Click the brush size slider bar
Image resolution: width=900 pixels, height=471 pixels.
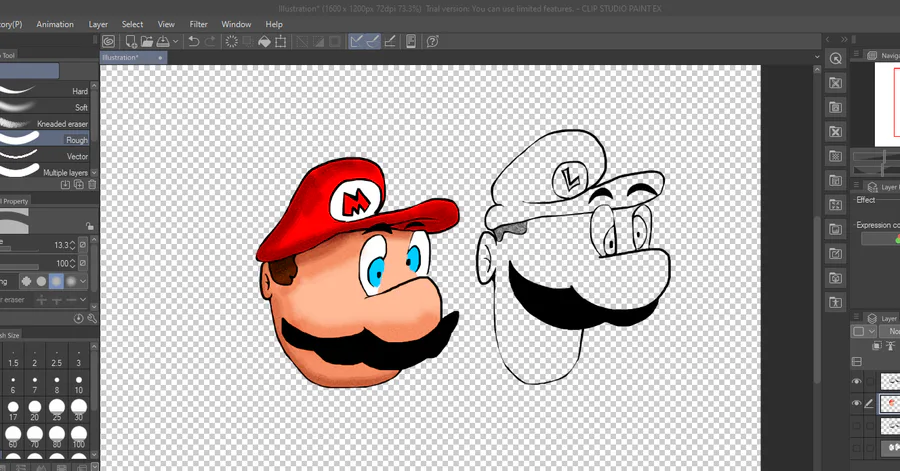[x=19, y=249]
